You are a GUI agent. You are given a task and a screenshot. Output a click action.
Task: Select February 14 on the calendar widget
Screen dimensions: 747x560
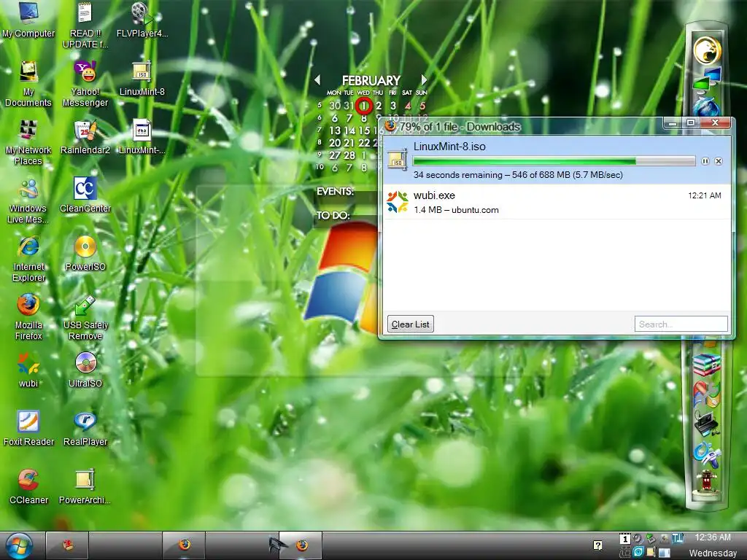point(349,131)
